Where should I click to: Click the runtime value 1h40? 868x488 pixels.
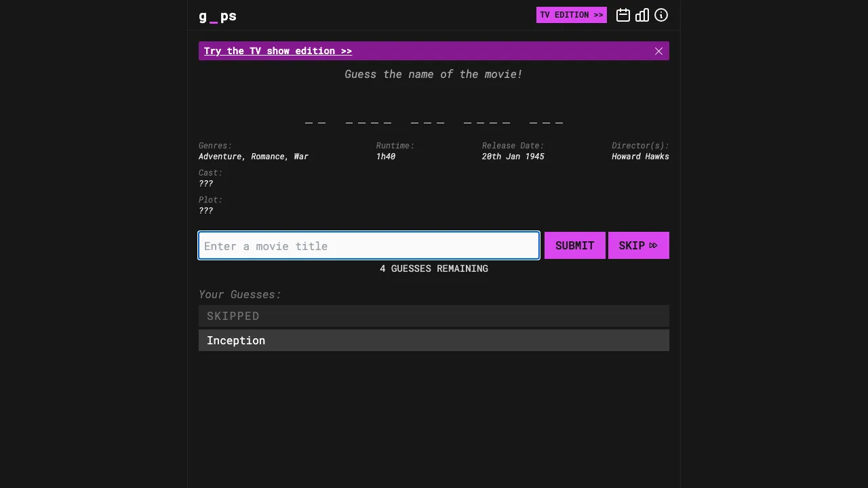click(386, 157)
